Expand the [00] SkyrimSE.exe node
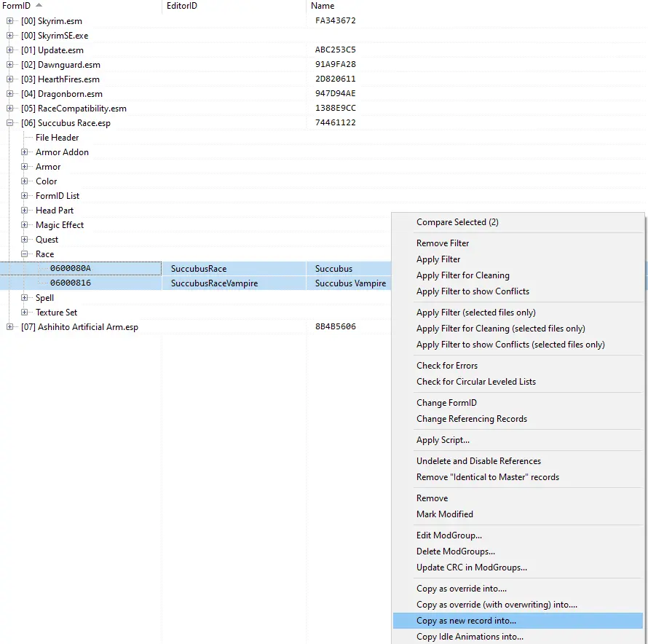Screen dimensions: 648x644 click(10, 36)
